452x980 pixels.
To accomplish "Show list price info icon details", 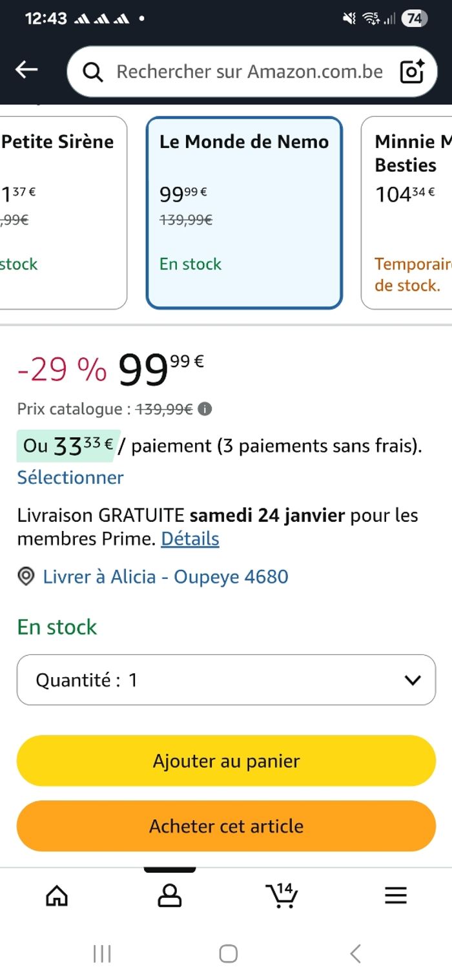I will pyautogui.click(x=205, y=409).
